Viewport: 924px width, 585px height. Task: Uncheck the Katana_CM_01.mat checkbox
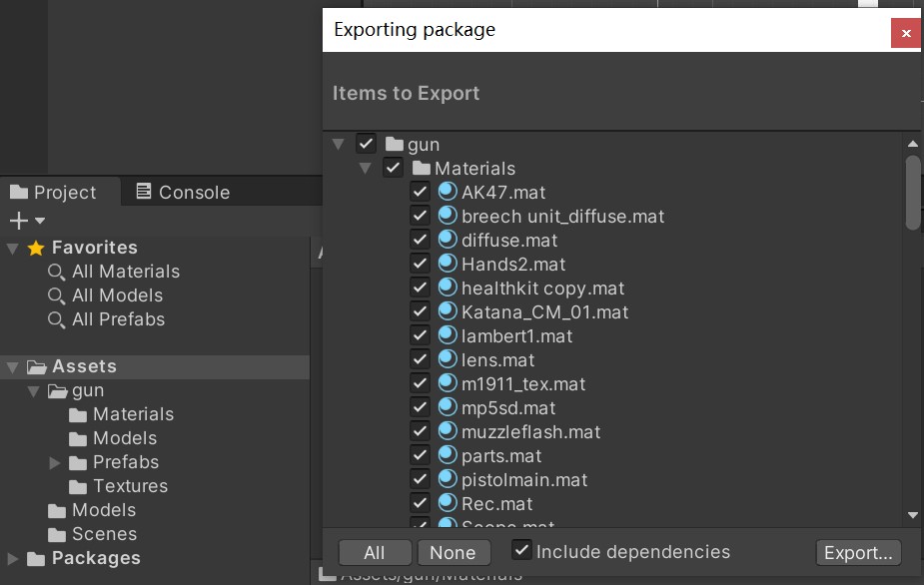click(x=420, y=311)
